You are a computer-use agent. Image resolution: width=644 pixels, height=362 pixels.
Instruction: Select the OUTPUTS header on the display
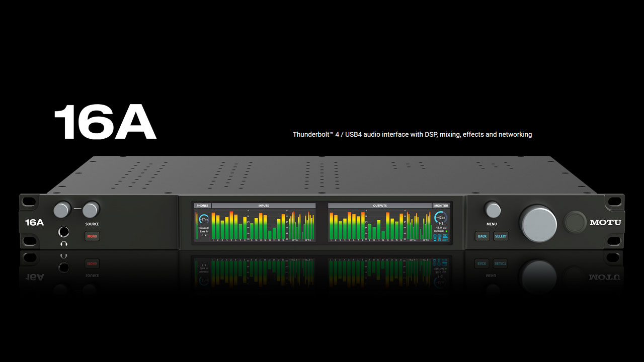[380, 206]
